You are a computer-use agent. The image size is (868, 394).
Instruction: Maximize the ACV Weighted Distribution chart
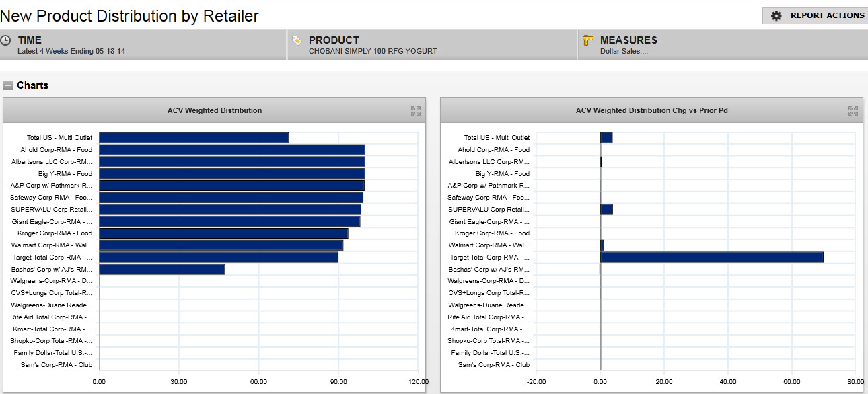pyautogui.click(x=416, y=111)
